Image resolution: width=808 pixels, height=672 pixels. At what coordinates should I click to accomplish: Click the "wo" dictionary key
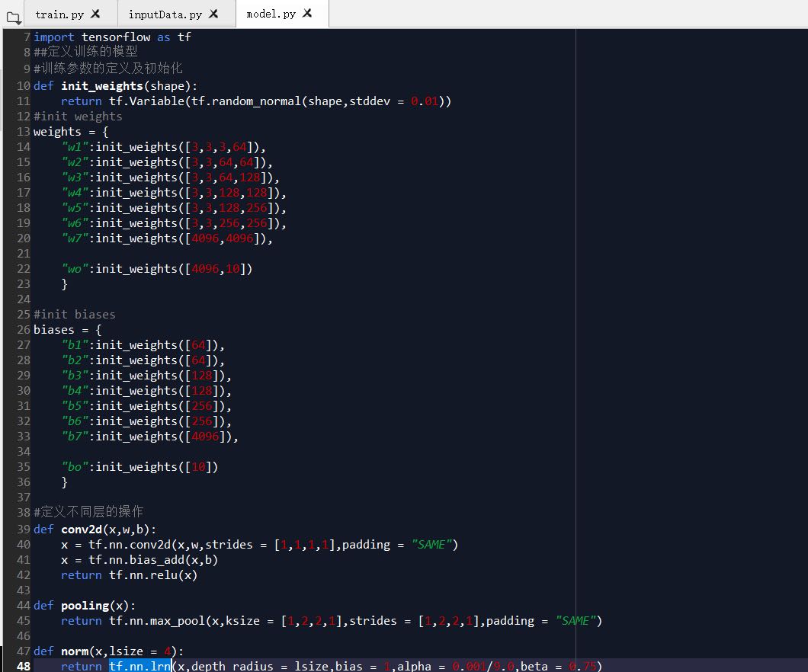coord(75,269)
